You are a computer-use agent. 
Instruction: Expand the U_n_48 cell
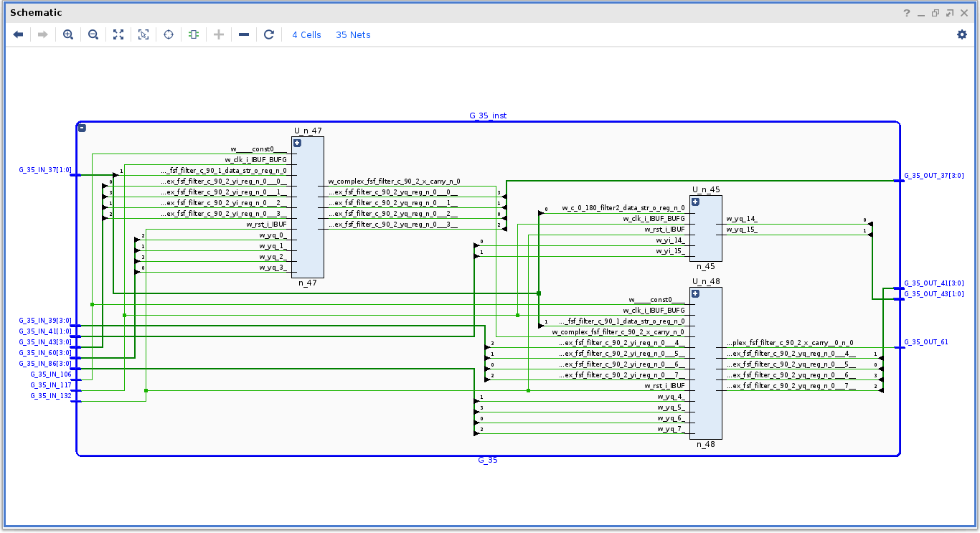tap(695, 293)
